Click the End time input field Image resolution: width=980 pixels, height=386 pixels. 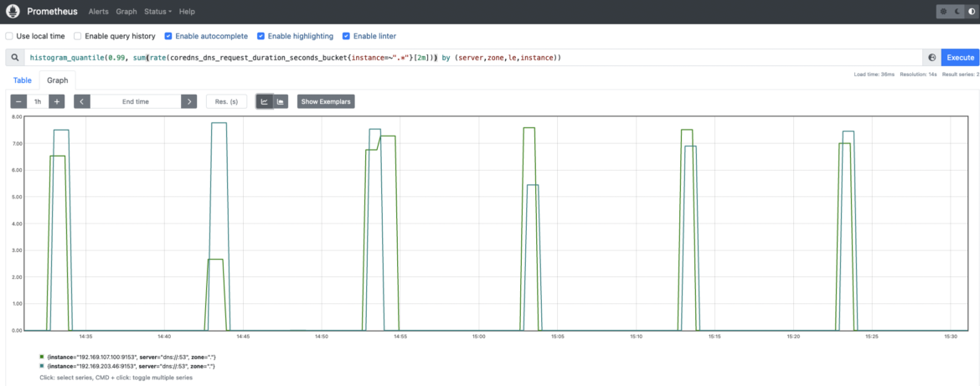click(136, 101)
